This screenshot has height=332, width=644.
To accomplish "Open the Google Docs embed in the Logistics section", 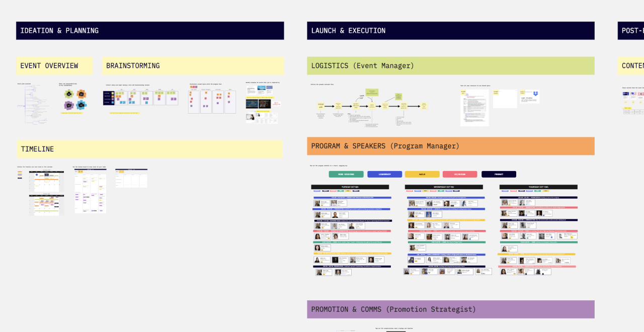I will coord(474,108).
